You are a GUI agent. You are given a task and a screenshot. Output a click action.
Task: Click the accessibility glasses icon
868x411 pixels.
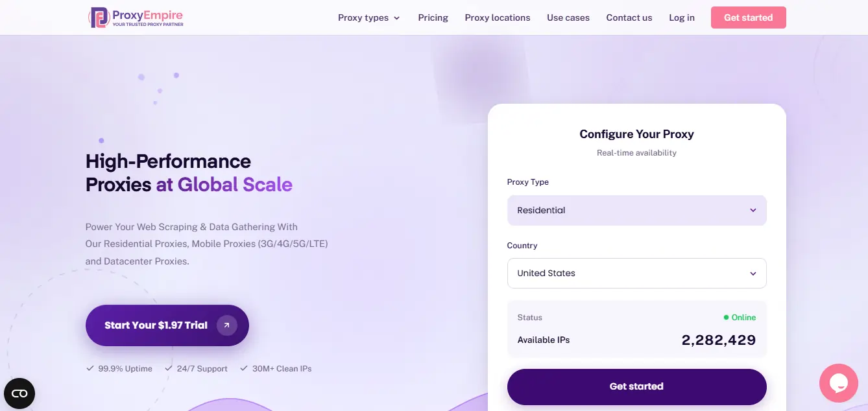(19, 393)
